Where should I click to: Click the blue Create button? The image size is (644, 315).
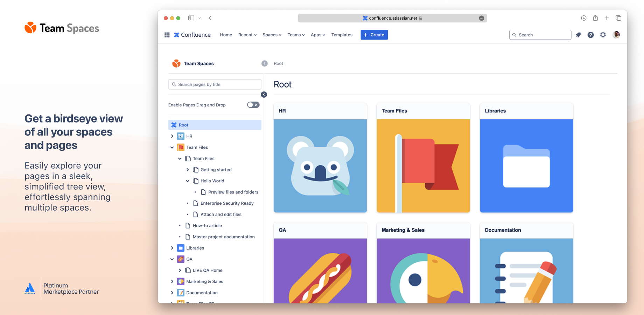374,35
